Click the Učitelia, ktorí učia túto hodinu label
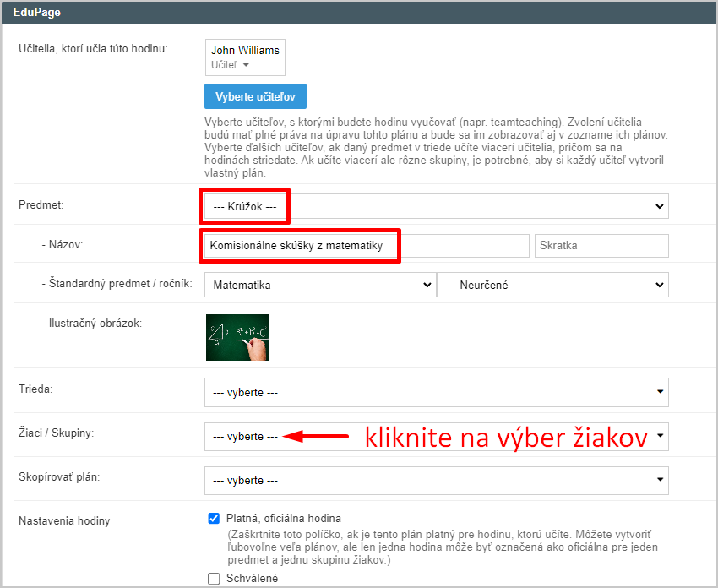The height and width of the screenshot is (588, 718). tap(93, 48)
